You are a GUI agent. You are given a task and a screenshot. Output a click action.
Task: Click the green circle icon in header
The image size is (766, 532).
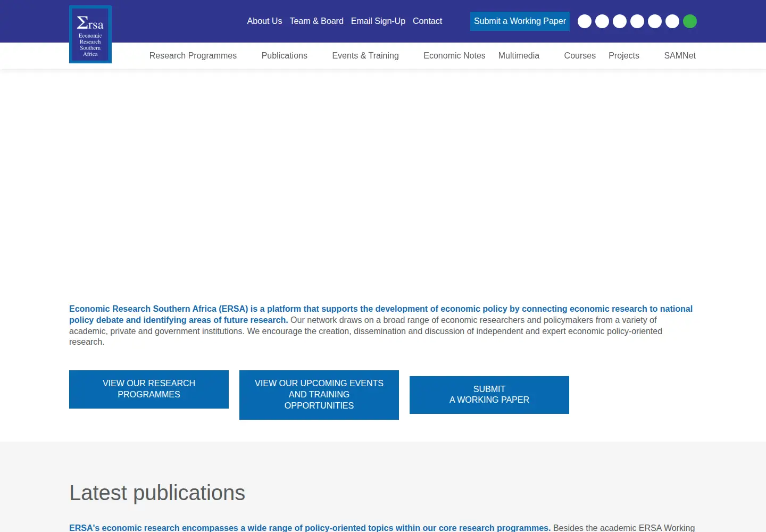[x=690, y=21]
